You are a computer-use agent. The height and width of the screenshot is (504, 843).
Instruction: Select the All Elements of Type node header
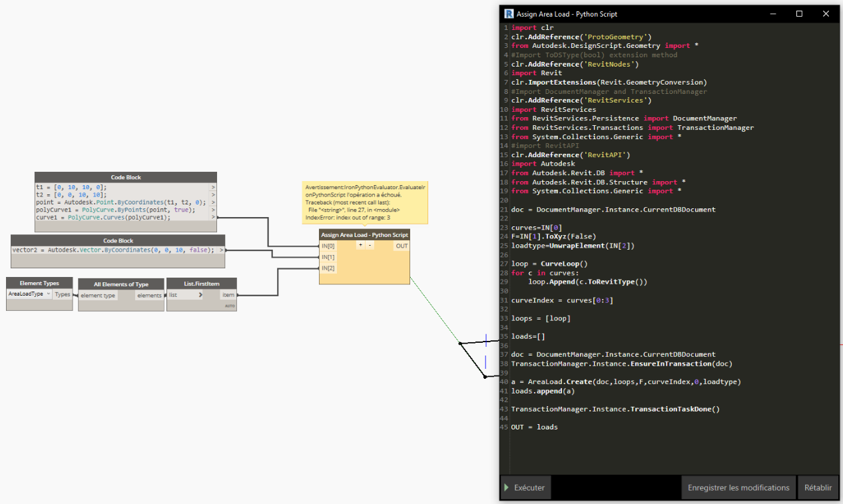click(x=121, y=284)
